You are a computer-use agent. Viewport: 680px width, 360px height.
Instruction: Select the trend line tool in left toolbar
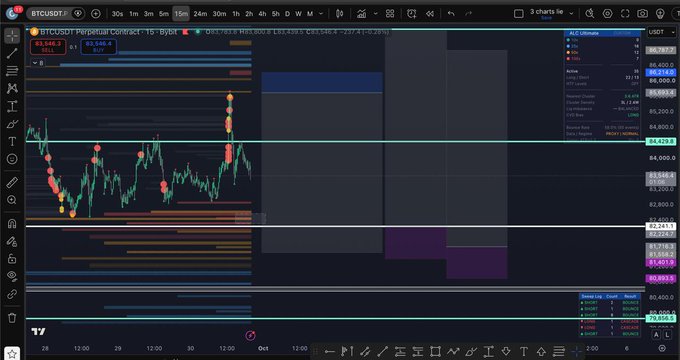click(12, 53)
